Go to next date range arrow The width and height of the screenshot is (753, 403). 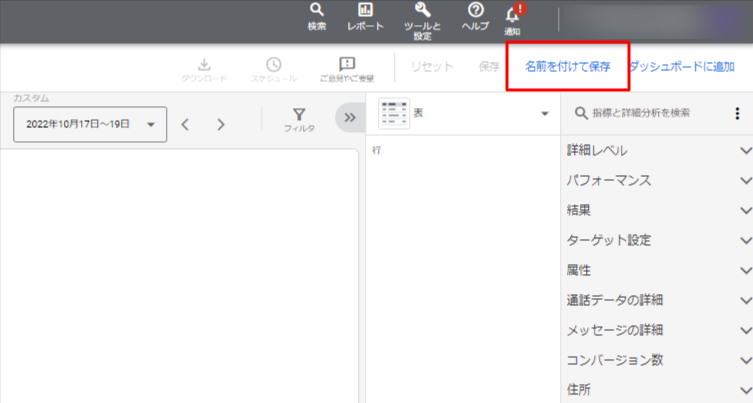coord(221,125)
